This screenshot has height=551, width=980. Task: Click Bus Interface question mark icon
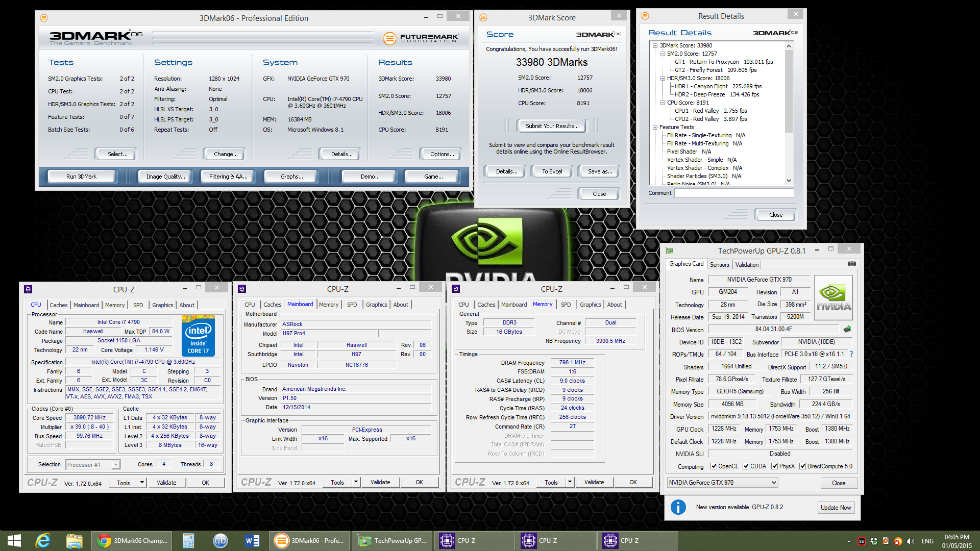[x=851, y=354]
